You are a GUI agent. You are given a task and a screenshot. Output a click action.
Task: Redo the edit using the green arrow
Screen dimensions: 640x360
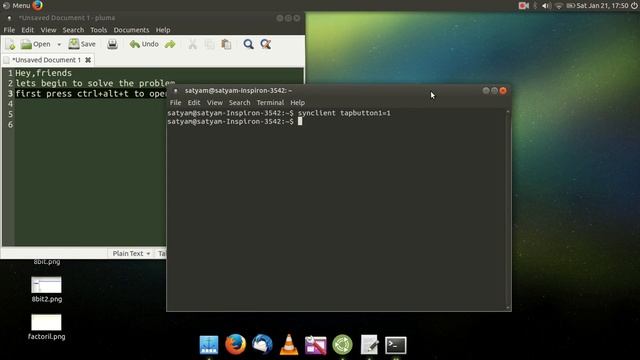coord(170,44)
